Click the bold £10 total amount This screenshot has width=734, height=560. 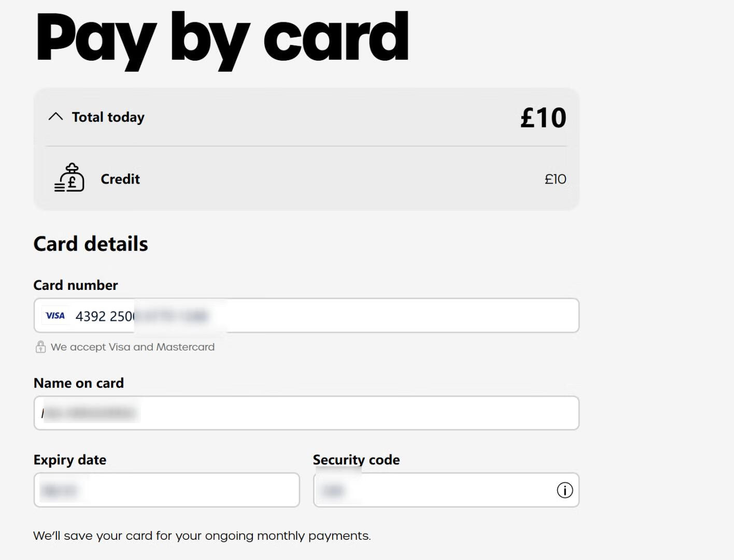(543, 118)
